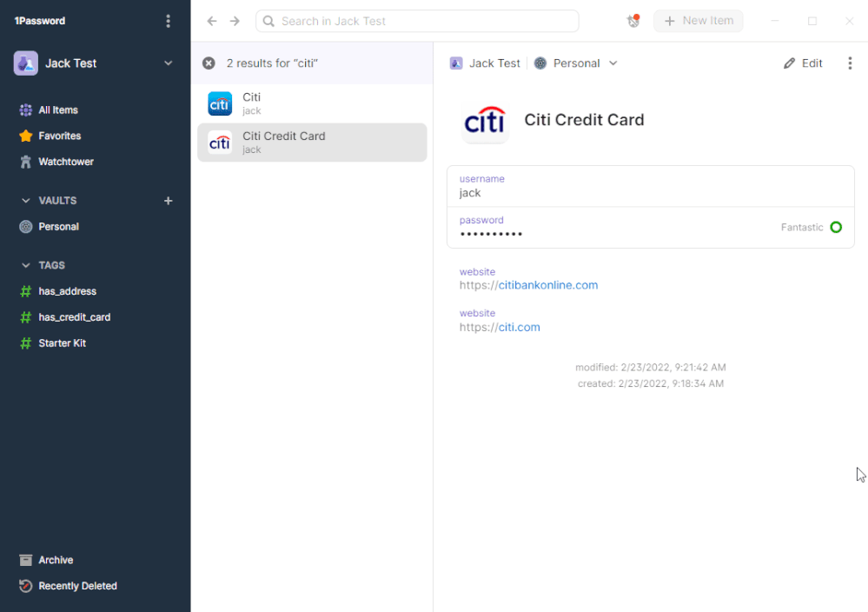The image size is (868, 612).
Task: Open the citibankonline.com website link
Action: (x=547, y=285)
